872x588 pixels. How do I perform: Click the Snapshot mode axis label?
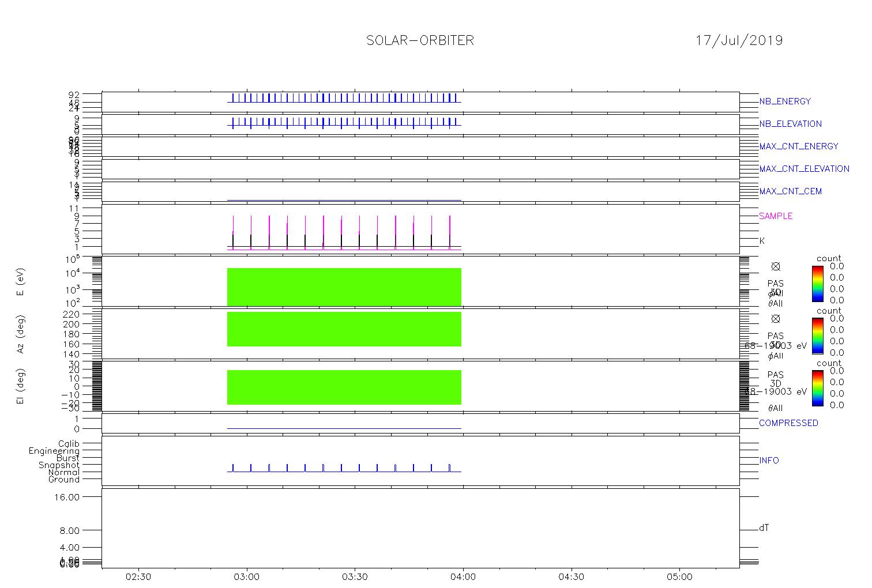pos(59,465)
